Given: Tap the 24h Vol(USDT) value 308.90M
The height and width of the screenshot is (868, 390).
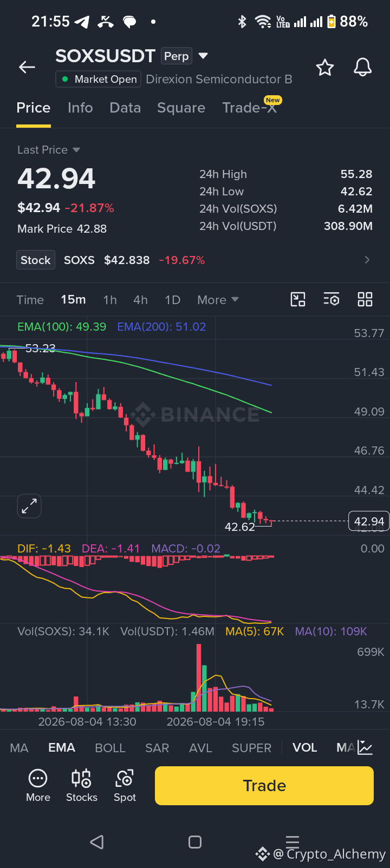Looking at the screenshot, I should click(x=348, y=226).
